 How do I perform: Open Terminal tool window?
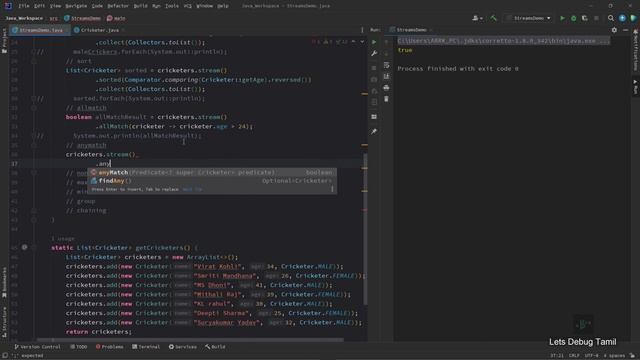(x=146, y=347)
